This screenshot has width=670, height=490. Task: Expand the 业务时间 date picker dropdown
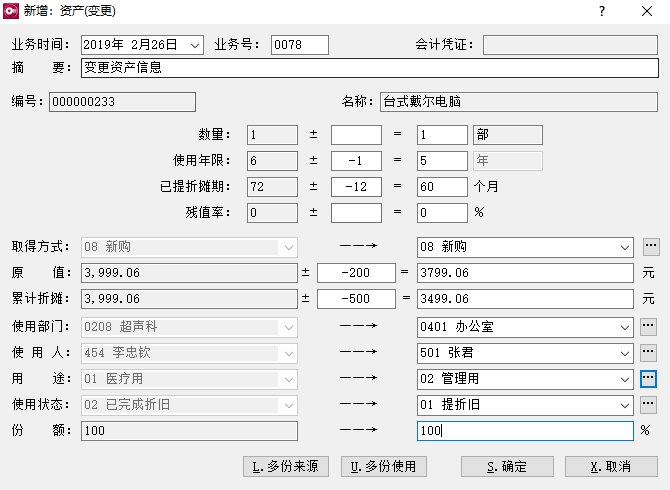pos(194,45)
